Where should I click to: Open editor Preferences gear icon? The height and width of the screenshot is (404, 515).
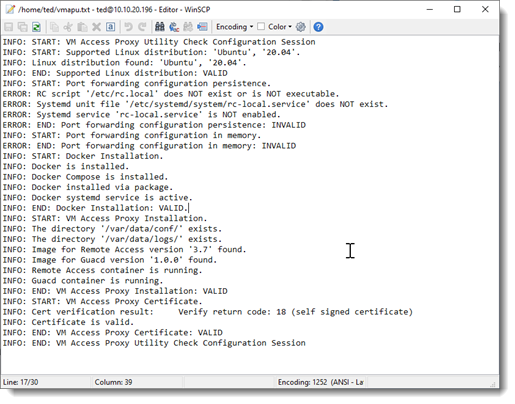click(x=301, y=27)
